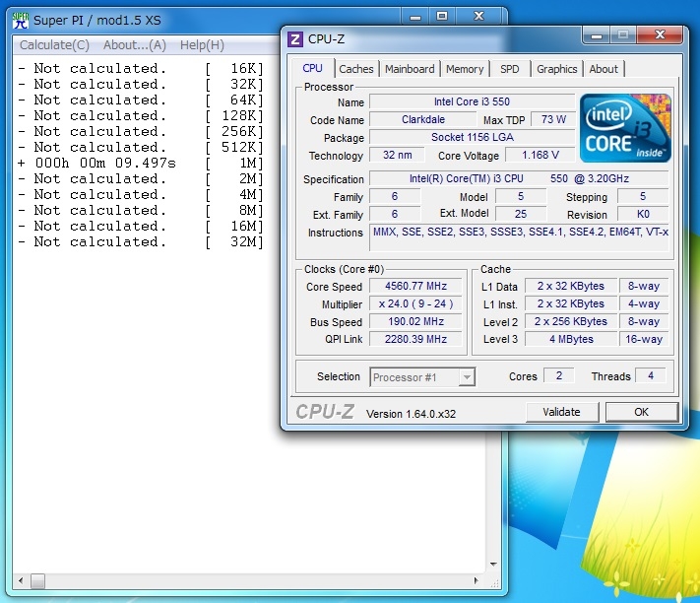Viewport: 700px width, 603px height.
Task: Click the Level 3 '16-way' associativity cell
Action: tap(644, 340)
